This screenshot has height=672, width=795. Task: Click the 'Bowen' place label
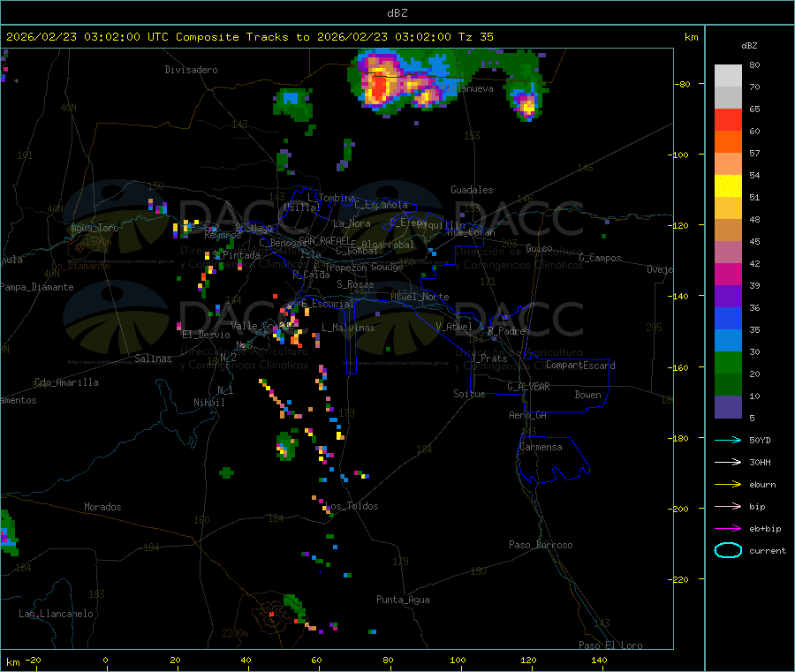click(587, 396)
